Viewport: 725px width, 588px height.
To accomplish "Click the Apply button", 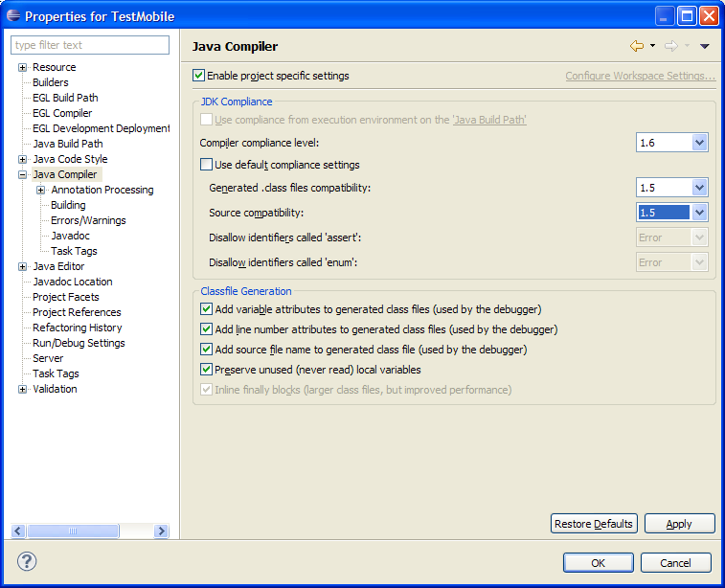I will click(x=679, y=524).
